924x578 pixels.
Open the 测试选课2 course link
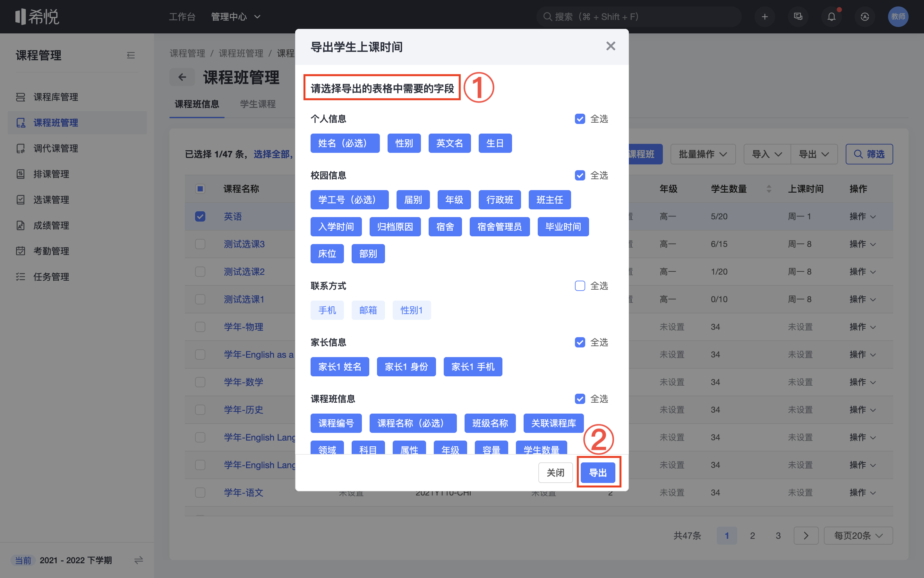tap(244, 272)
